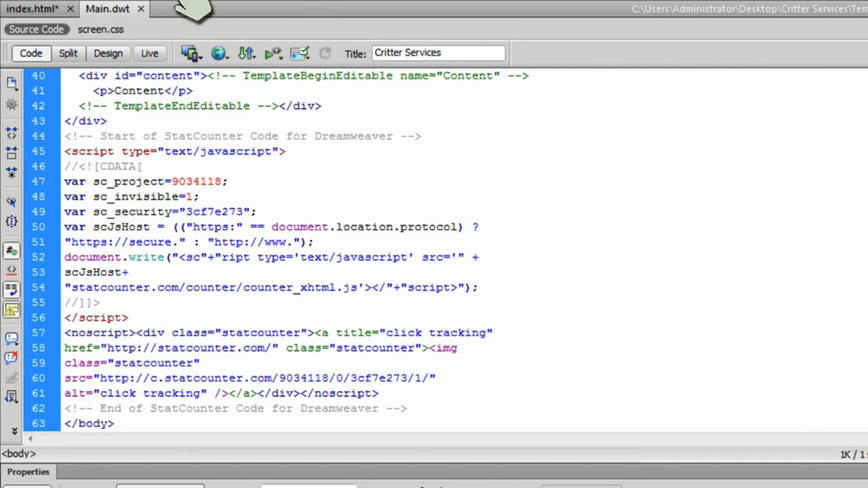Click inside the Title field

point(437,52)
